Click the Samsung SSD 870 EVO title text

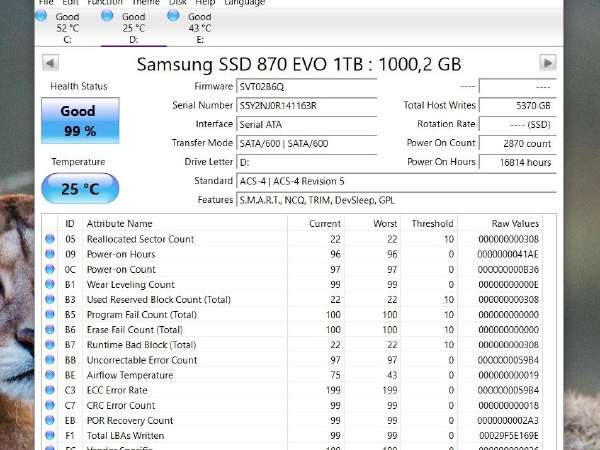tap(299, 64)
